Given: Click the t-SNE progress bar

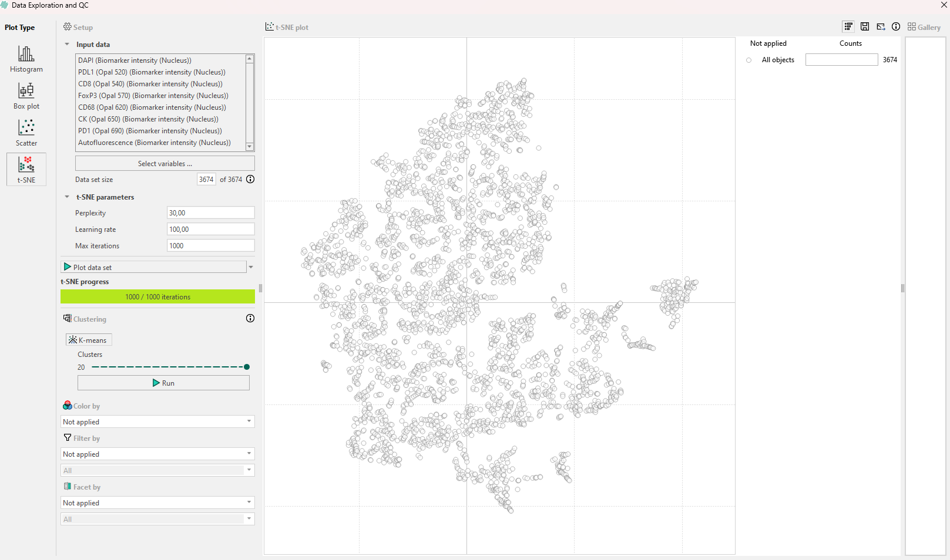Looking at the screenshot, I should coord(157,296).
